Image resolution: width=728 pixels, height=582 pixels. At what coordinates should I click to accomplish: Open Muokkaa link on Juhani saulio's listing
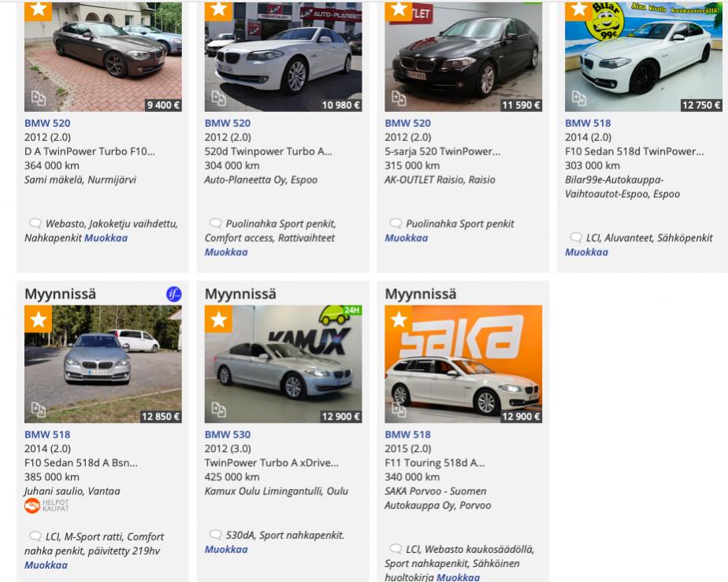[46, 565]
